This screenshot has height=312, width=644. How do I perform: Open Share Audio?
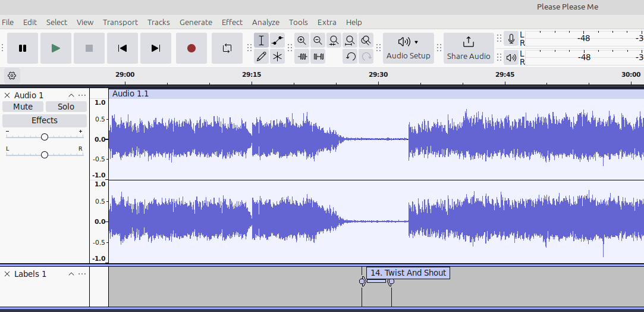pos(469,48)
